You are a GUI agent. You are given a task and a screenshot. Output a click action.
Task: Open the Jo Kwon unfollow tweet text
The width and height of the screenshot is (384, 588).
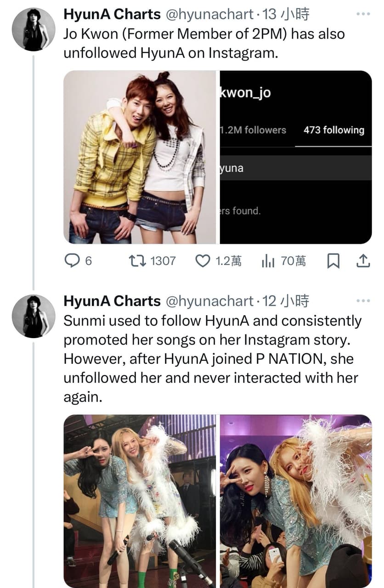point(202,44)
